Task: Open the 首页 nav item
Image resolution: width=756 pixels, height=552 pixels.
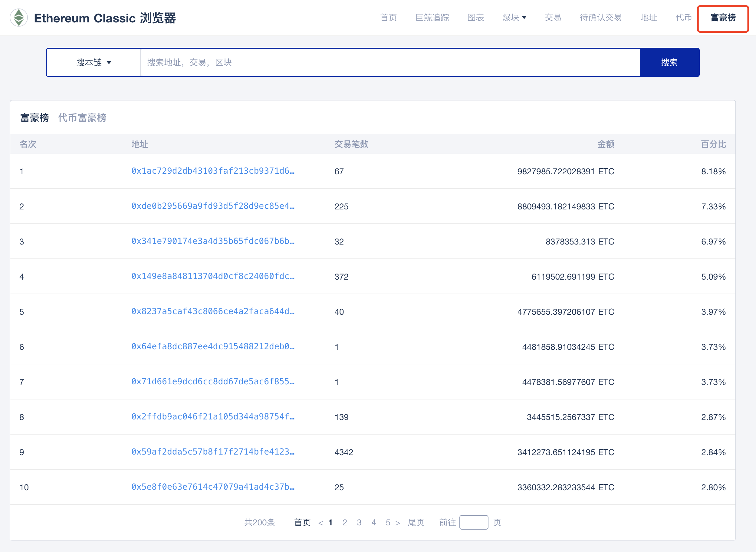Action: click(x=389, y=18)
